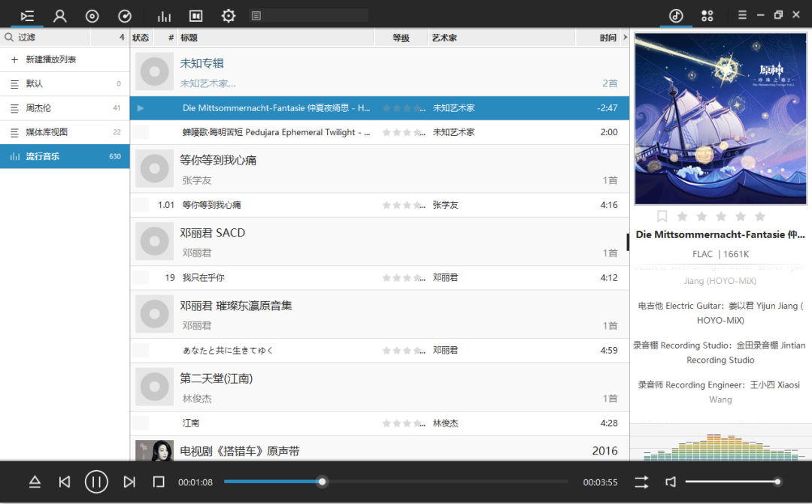Adjust the volume slider
Screen dimensions: 812x504
[x=733, y=481]
